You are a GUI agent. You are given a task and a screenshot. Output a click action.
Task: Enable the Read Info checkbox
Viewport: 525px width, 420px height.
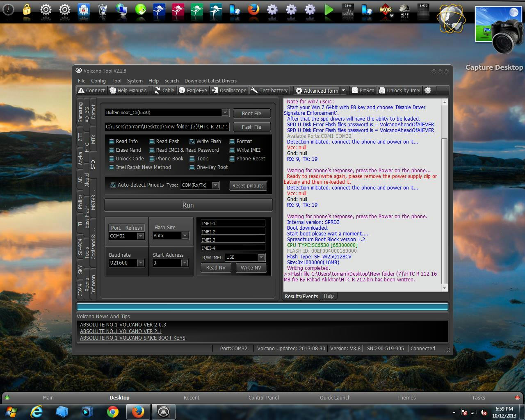tap(112, 142)
